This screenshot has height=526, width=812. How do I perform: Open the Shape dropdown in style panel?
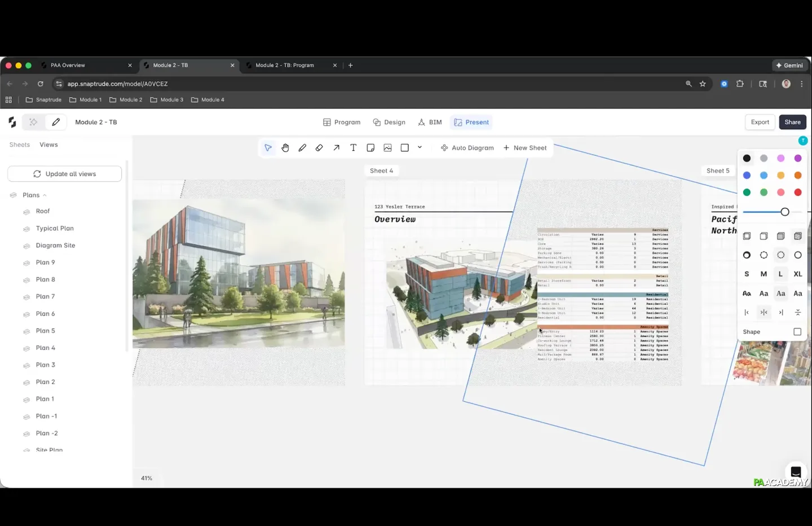tap(752, 332)
